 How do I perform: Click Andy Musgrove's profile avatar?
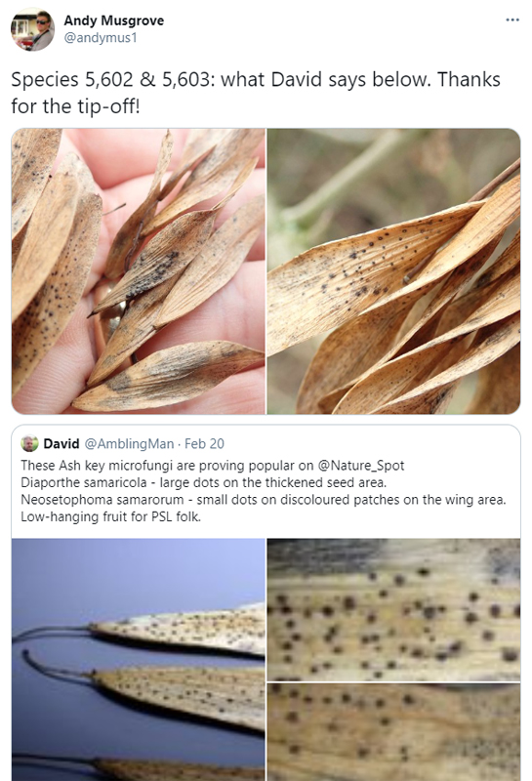(33, 29)
